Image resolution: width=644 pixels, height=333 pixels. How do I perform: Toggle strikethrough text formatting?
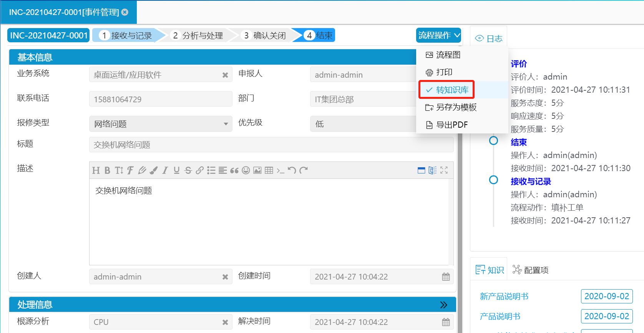tap(188, 170)
